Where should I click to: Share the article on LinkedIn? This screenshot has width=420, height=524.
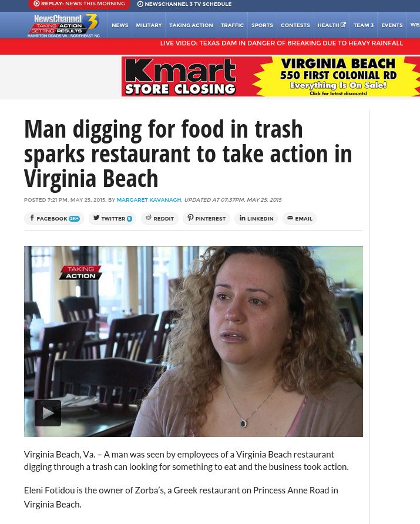click(256, 219)
